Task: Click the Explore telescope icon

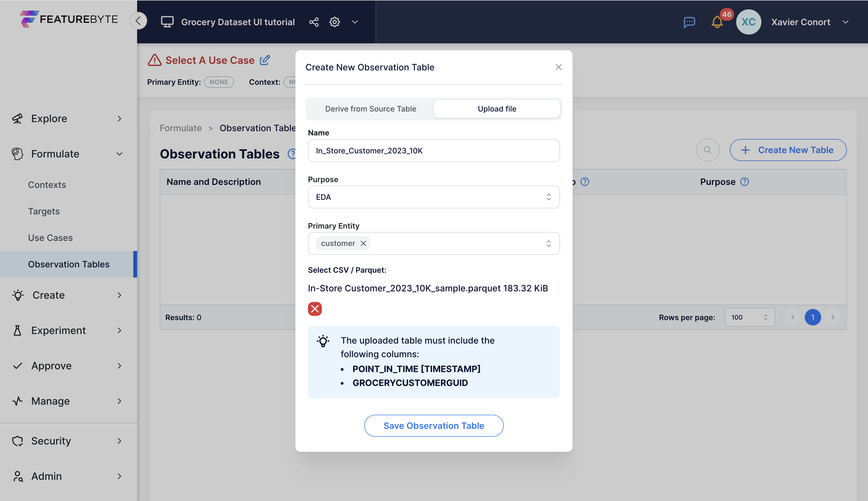Action: coord(17,118)
